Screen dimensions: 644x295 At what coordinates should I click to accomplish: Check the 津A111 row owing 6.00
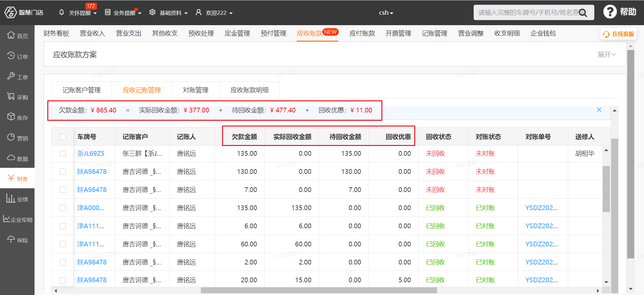pos(63,226)
